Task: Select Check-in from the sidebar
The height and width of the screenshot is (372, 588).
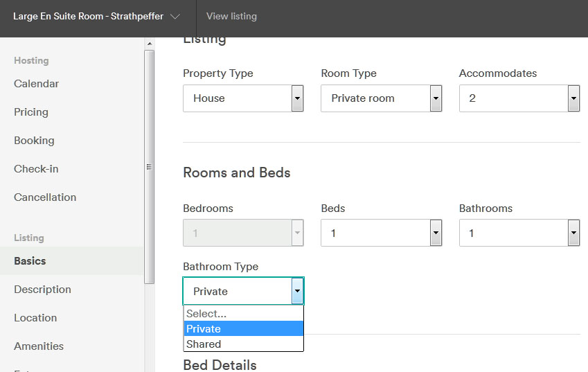Action: click(x=36, y=169)
